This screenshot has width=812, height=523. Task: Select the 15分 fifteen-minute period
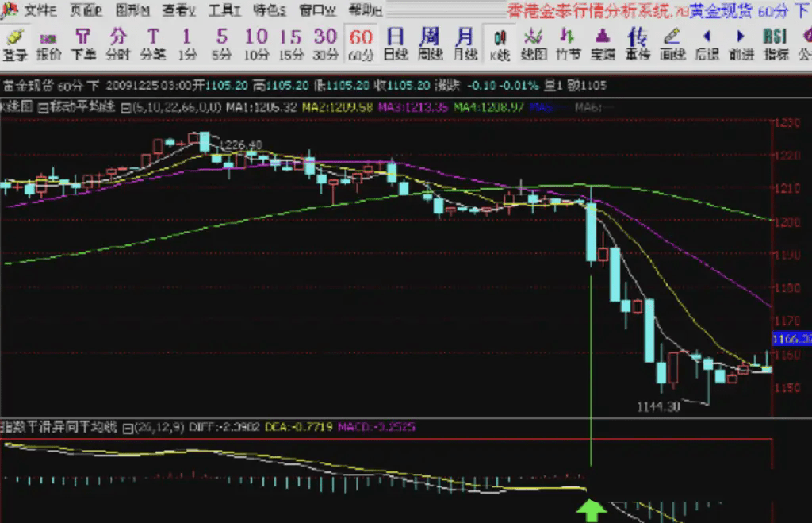290,44
